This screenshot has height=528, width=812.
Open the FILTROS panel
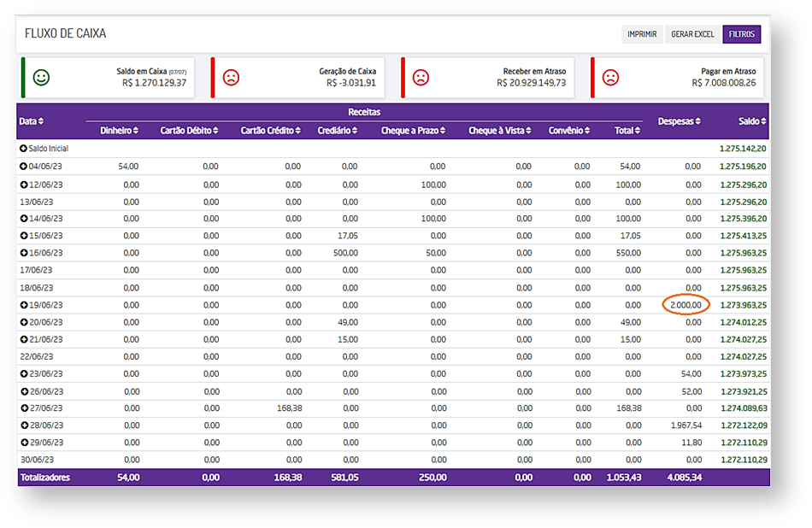click(741, 34)
